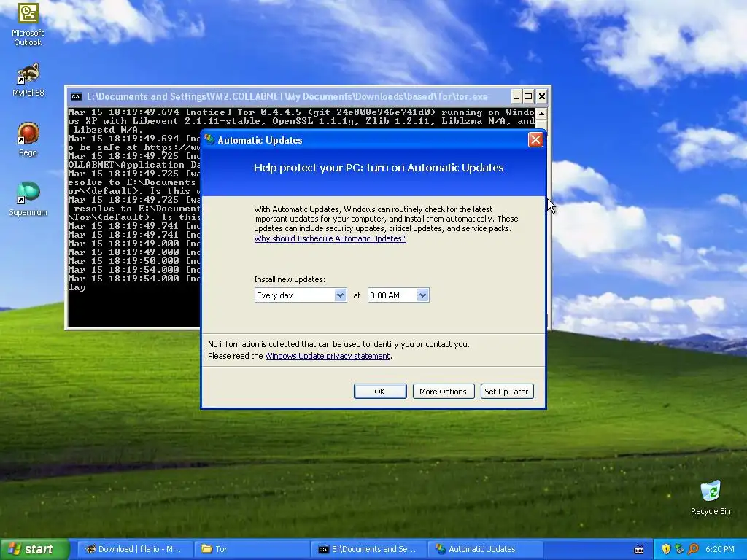Select the Pego desktop shortcut
747x560 pixels.
click(28, 139)
